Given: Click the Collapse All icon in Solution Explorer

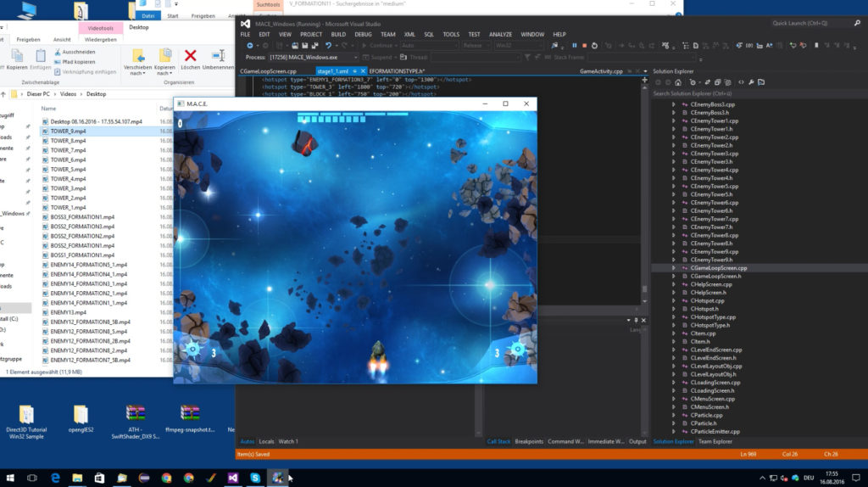Looking at the screenshot, I should point(717,82).
